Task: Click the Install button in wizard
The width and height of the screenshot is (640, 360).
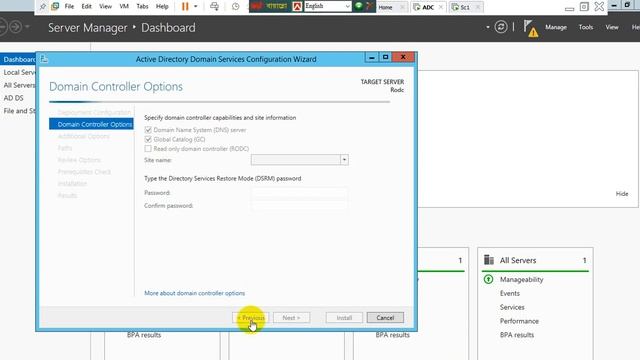Action: [x=344, y=318]
